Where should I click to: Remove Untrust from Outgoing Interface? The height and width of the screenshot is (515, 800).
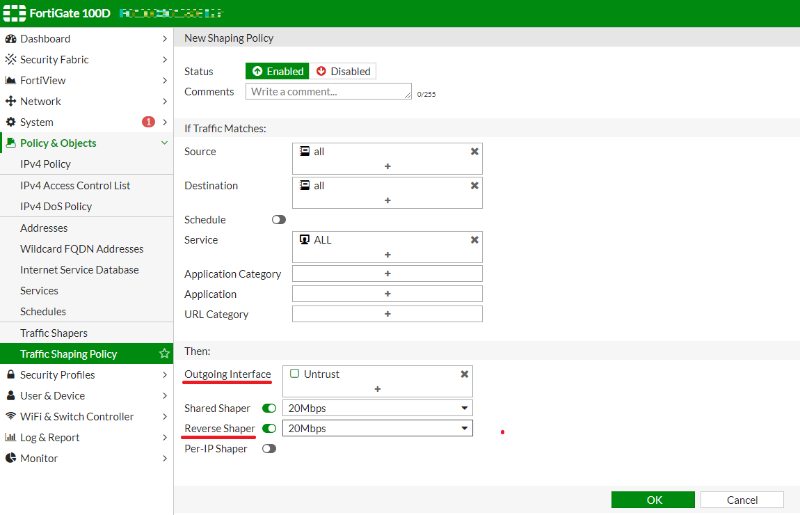(x=464, y=374)
